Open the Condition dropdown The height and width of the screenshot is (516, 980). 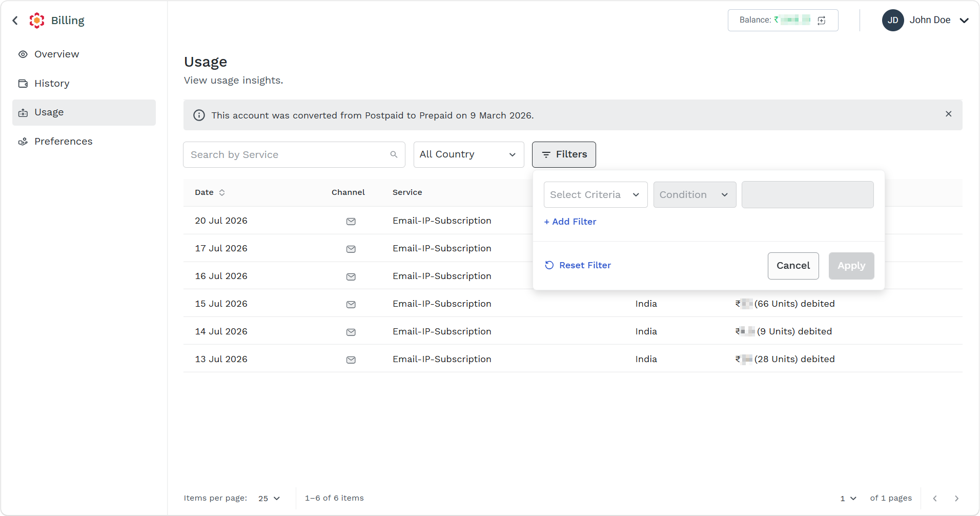coord(695,195)
